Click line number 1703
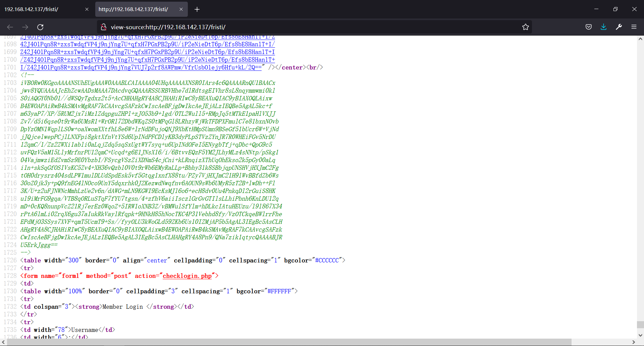This screenshot has width=644, height=346. click(10, 83)
